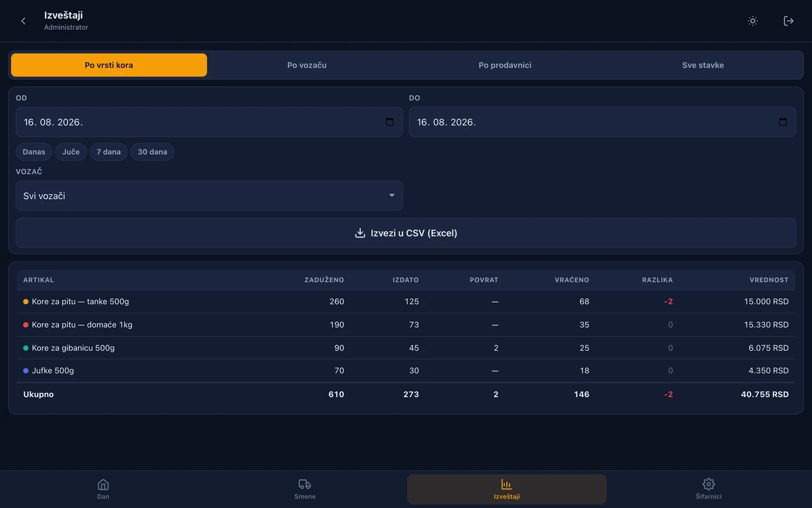
Task: Click the IZDATO column header
Action: [x=405, y=280]
